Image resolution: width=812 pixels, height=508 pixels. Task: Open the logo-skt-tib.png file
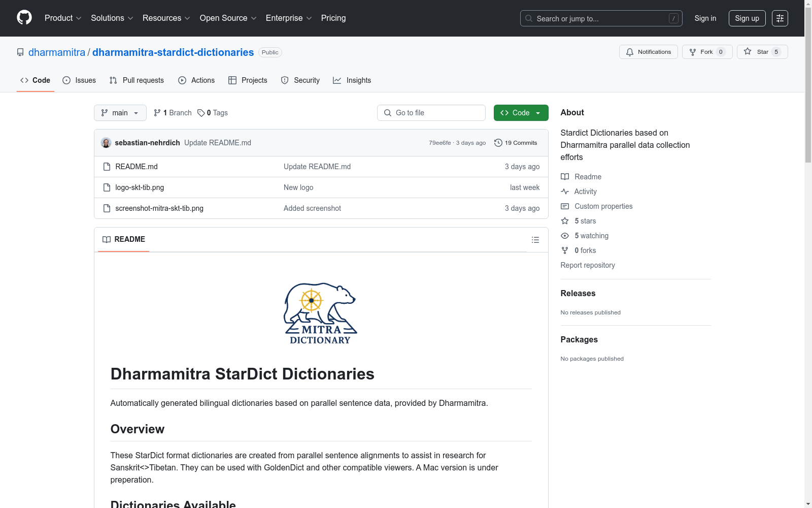[140, 187]
